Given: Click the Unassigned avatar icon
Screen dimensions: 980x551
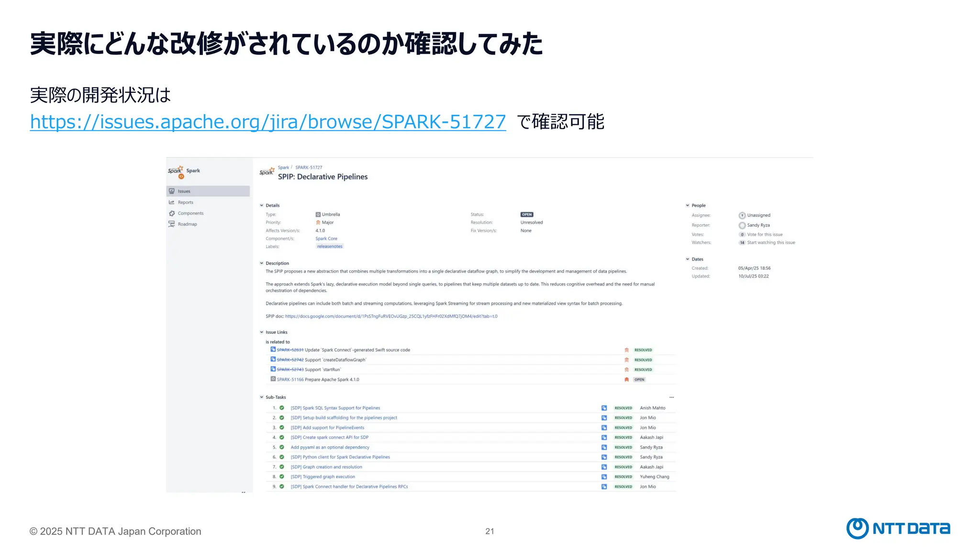Looking at the screenshot, I should pyautogui.click(x=742, y=215).
